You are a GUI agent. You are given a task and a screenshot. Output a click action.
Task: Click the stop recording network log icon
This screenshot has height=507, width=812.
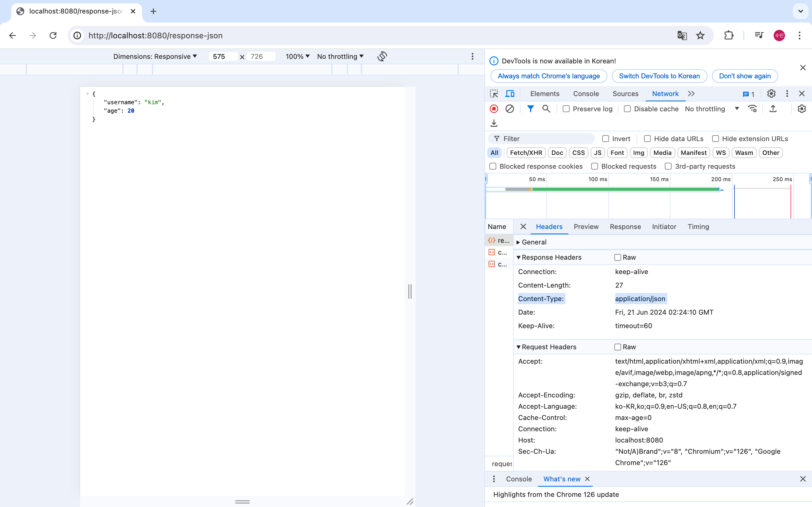coord(494,109)
